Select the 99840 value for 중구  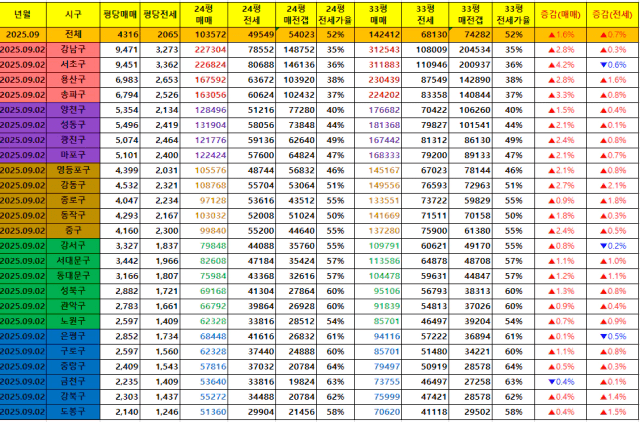click(203, 231)
